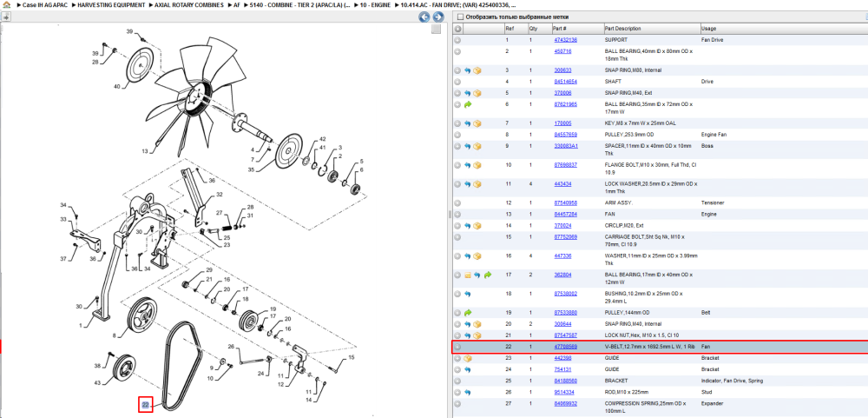This screenshot has height=418, width=868.
Task: Open V-BELT part number 47708569 link
Action: pyautogui.click(x=566, y=347)
